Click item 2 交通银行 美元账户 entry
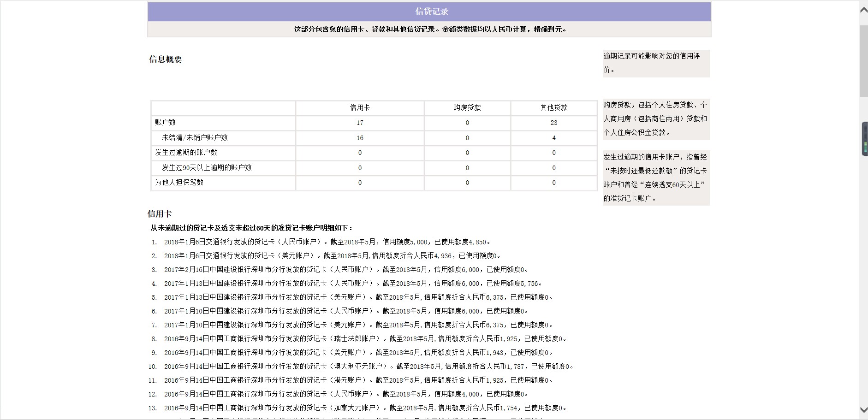The height and width of the screenshot is (420, 868). (333, 256)
